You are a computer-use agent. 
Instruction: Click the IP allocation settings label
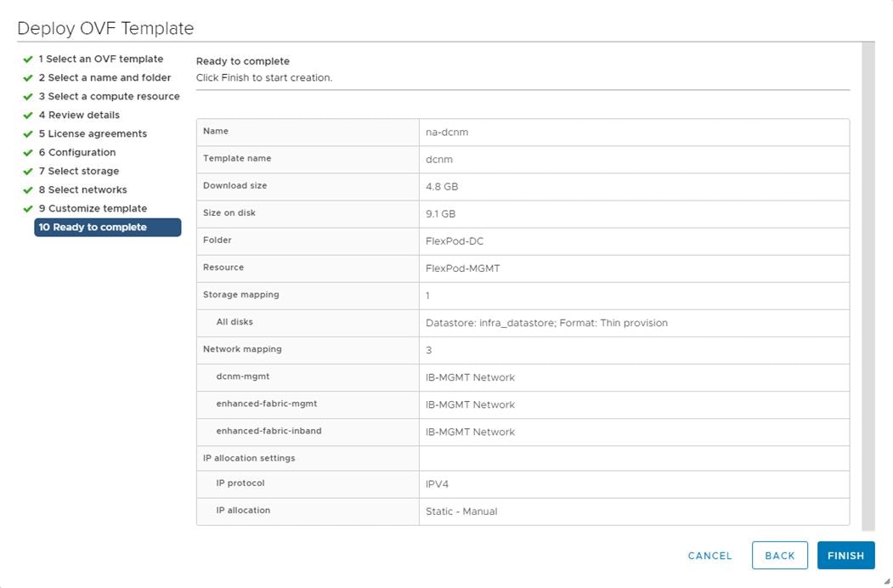click(x=249, y=458)
